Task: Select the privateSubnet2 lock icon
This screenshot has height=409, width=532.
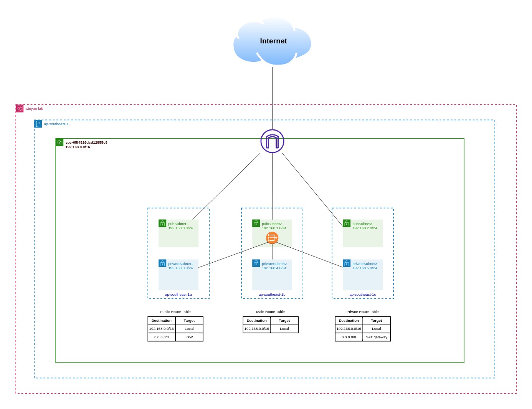Action: pos(256,263)
